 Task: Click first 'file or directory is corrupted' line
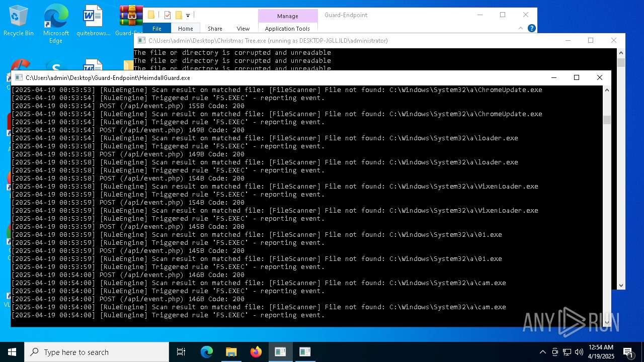pyautogui.click(x=232, y=53)
